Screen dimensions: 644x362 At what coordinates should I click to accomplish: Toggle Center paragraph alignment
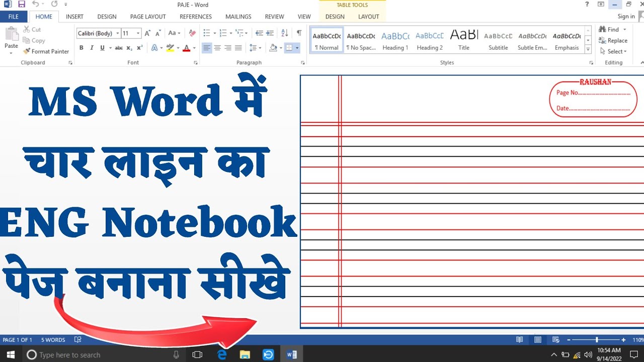217,48
